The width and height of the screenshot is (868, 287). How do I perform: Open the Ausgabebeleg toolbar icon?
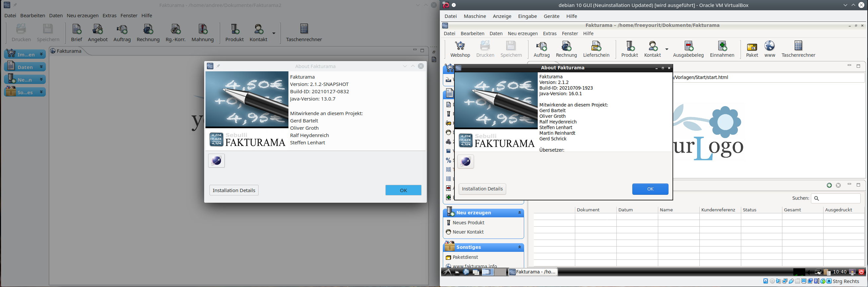point(688,49)
